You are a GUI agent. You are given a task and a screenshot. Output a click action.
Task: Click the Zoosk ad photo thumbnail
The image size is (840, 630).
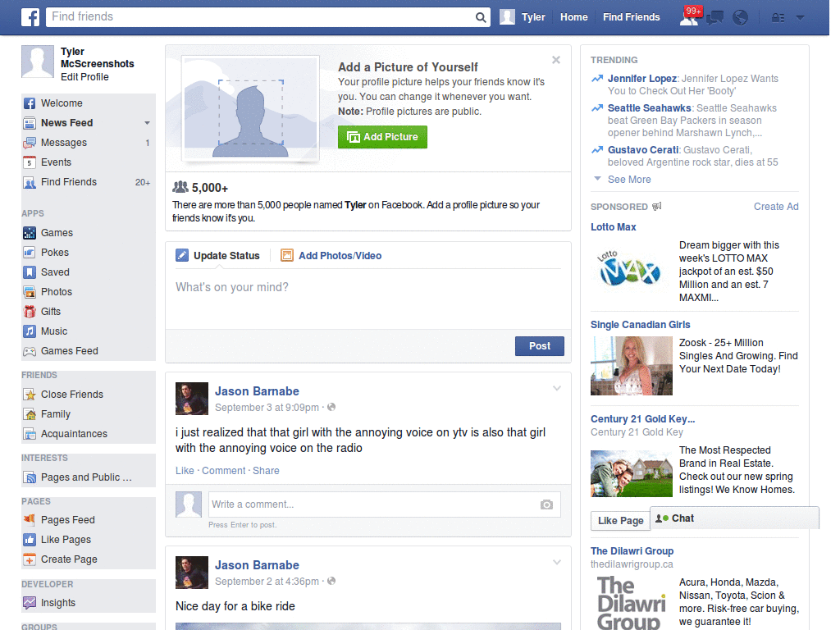tap(631, 366)
